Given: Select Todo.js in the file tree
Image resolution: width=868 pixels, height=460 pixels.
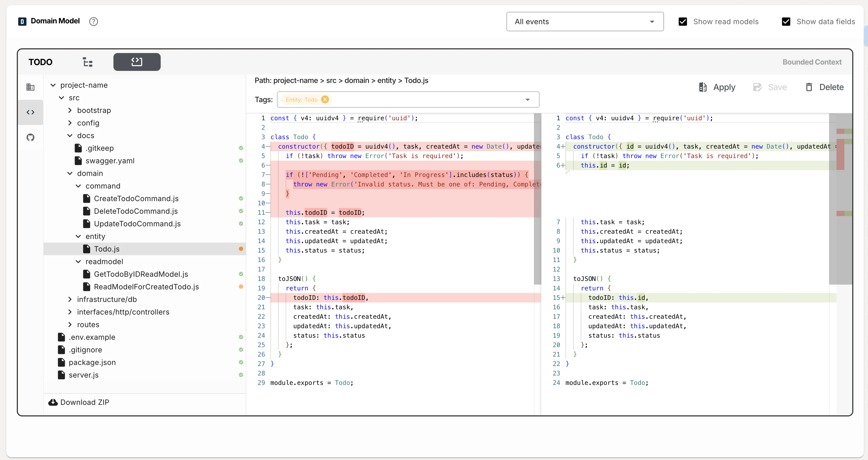Looking at the screenshot, I should coord(107,249).
